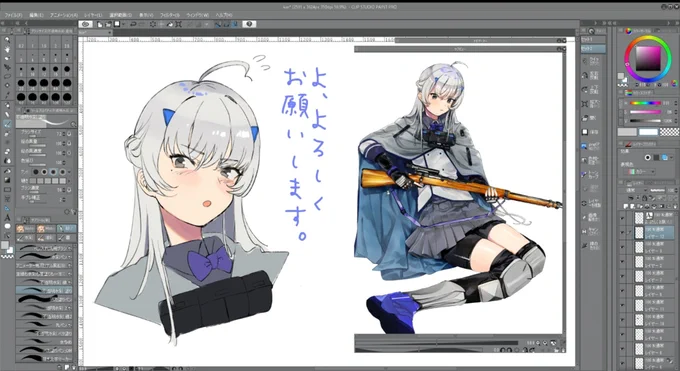Toggle visibility of レイヤー 7

623,276
